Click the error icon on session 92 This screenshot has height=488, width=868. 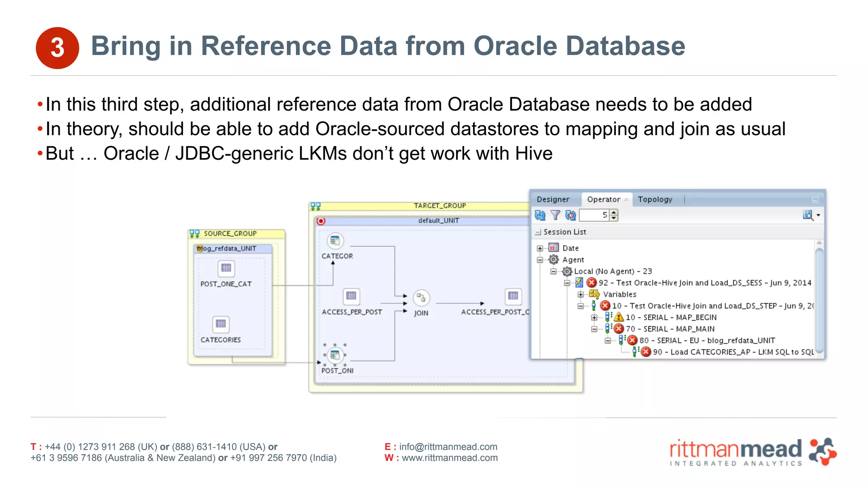592,283
